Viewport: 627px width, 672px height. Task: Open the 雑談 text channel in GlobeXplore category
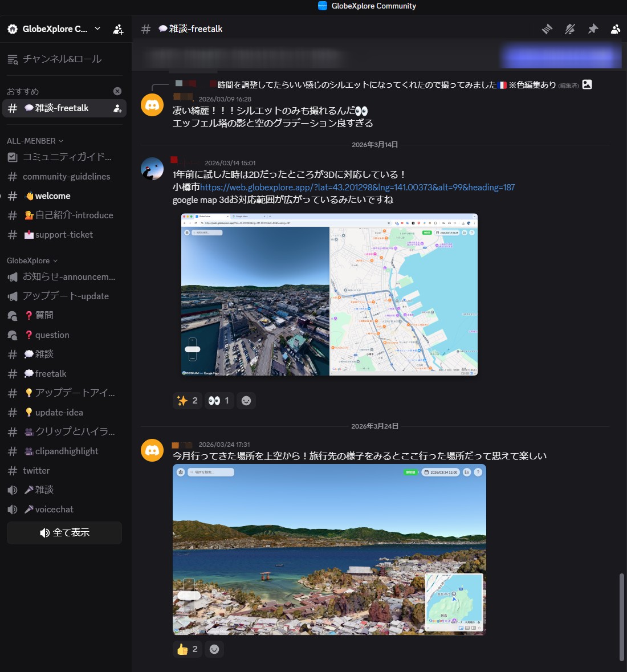click(x=64, y=355)
